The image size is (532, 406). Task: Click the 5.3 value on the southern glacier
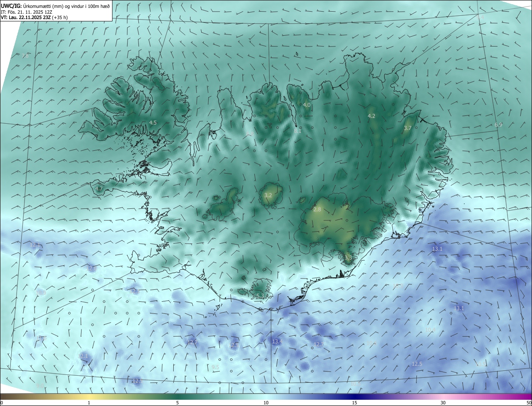pyautogui.click(x=260, y=296)
